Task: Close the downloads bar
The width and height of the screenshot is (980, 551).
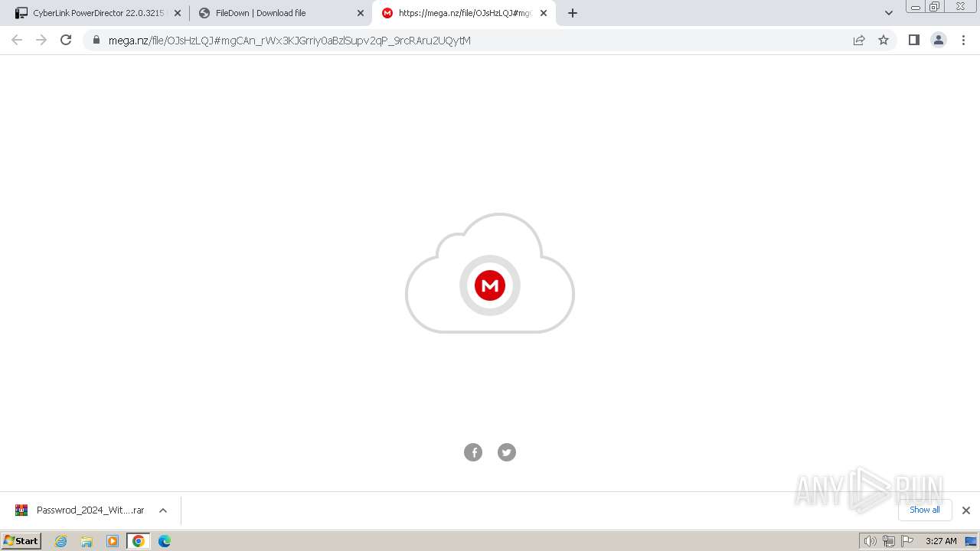Action: (x=966, y=510)
